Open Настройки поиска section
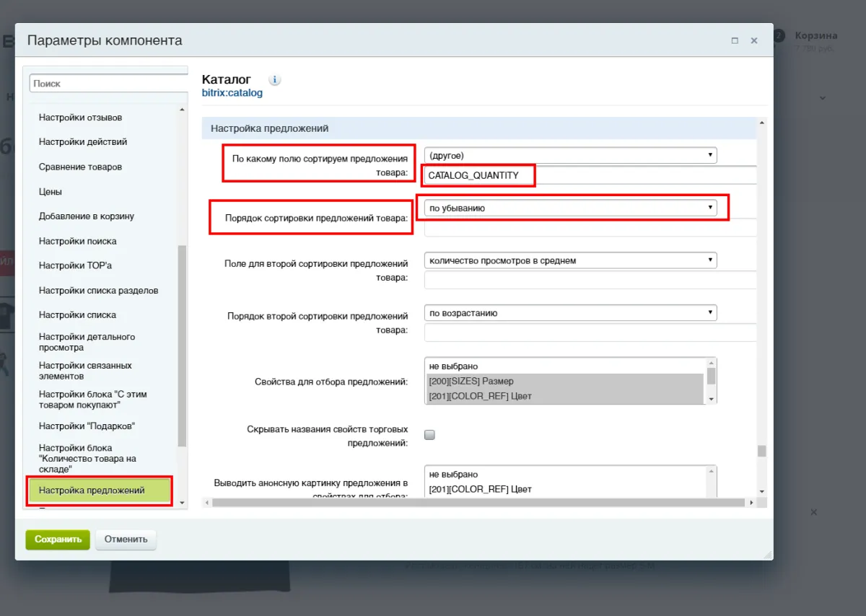The image size is (866, 616). (77, 241)
